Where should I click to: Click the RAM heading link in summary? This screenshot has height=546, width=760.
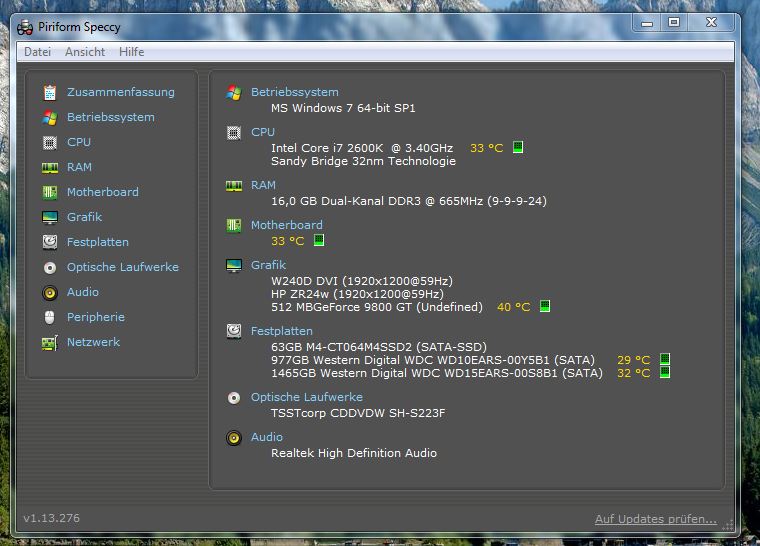(263, 185)
